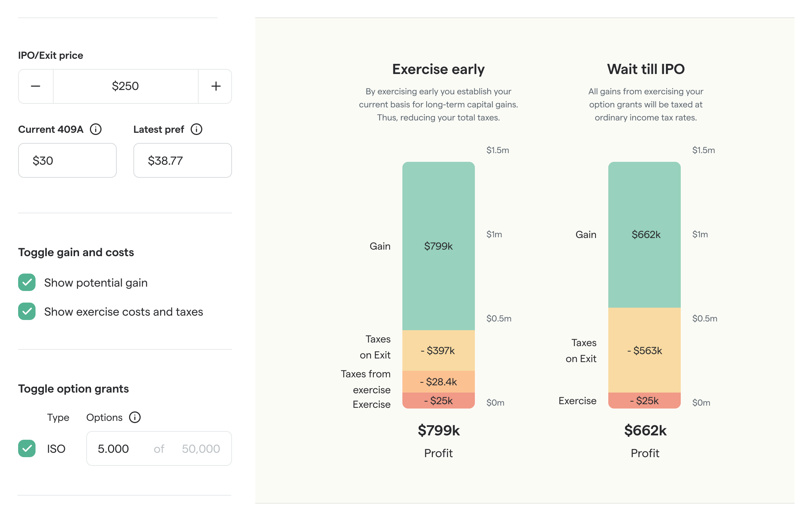Select the Latest pref $38.77 field
812x521 pixels.
point(182,160)
